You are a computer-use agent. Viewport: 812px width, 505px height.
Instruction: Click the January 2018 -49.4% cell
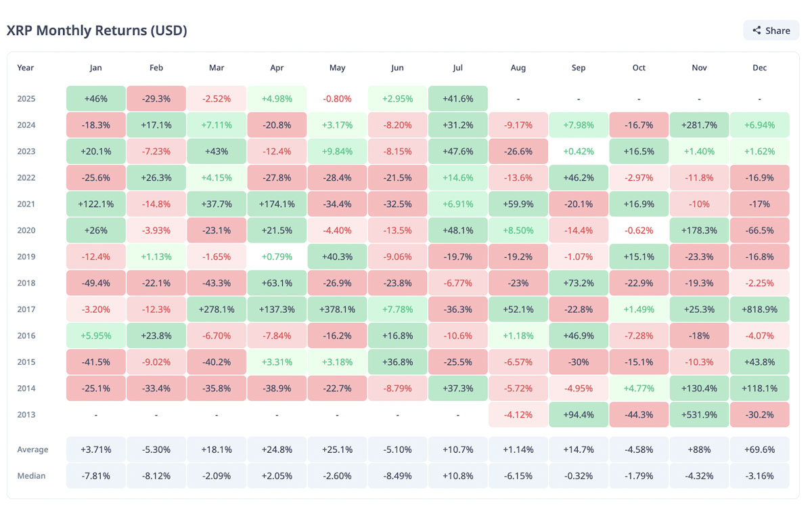pos(95,283)
